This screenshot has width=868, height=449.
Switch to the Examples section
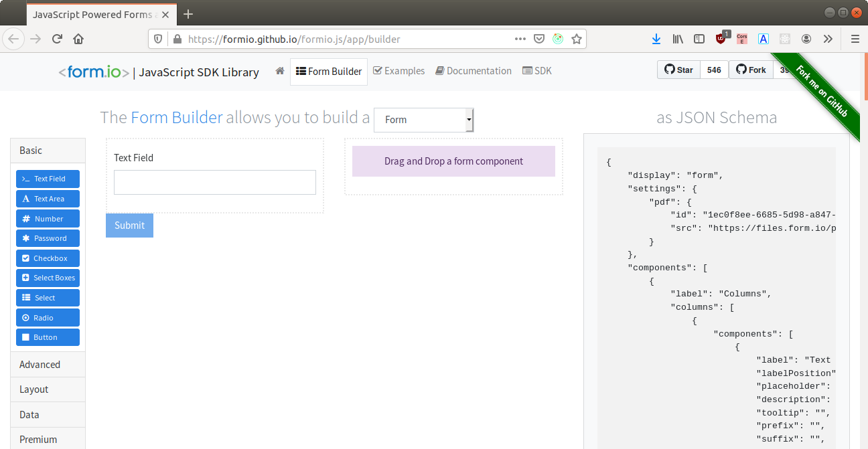tap(399, 70)
